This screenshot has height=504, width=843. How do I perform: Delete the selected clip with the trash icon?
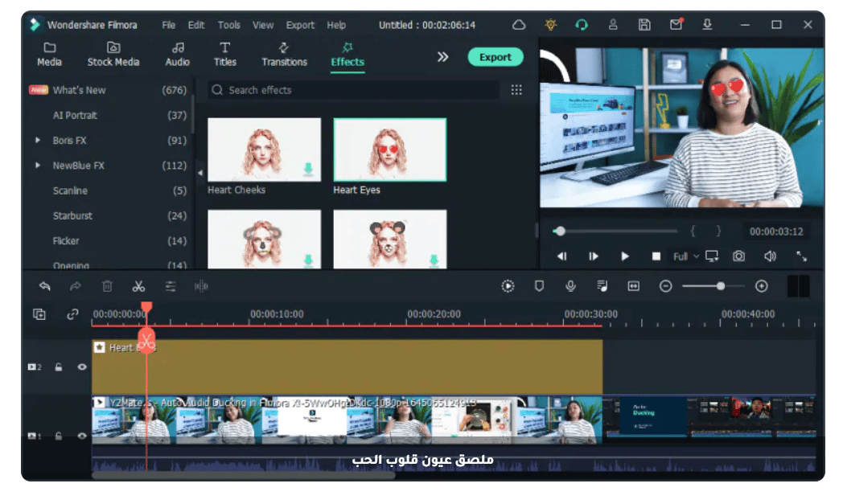coord(107,286)
